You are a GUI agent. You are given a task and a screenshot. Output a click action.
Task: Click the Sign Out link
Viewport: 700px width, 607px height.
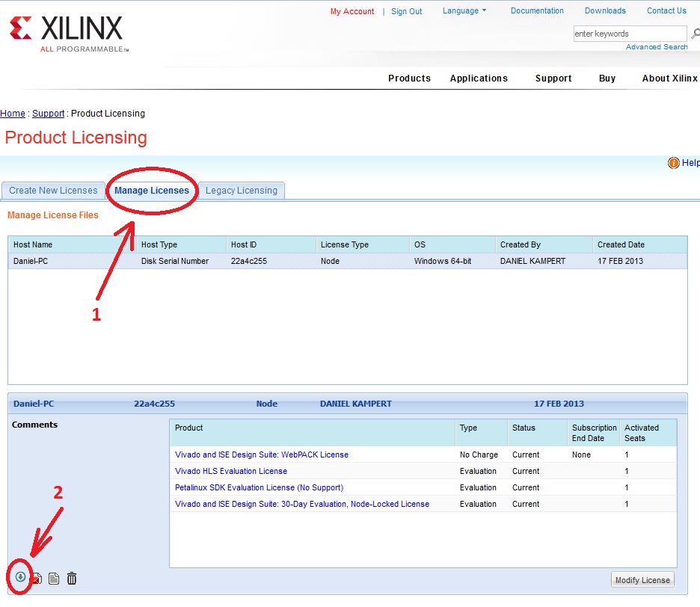[x=406, y=12]
